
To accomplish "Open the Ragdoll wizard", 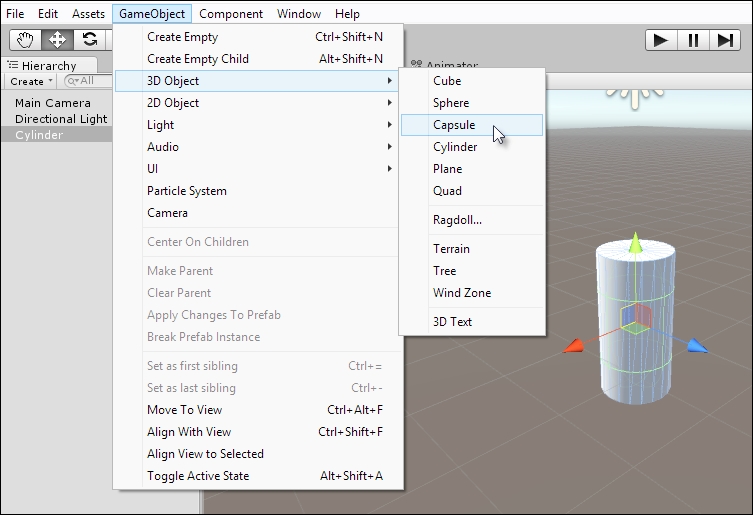I will pyautogui.click(x=472, y=220).
